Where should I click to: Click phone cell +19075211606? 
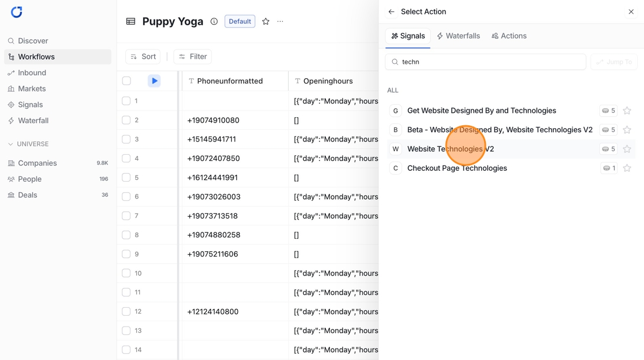point(235,254)
